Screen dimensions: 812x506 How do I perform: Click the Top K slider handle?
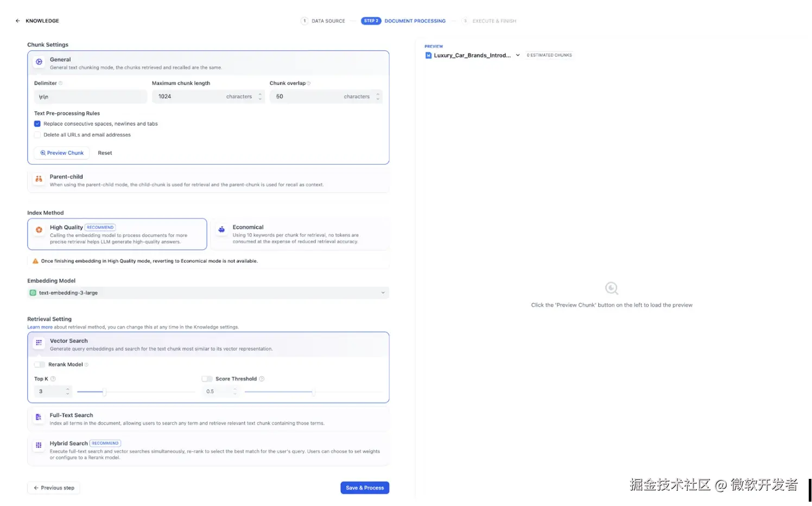pyautogui.click(x=104, y=391)
